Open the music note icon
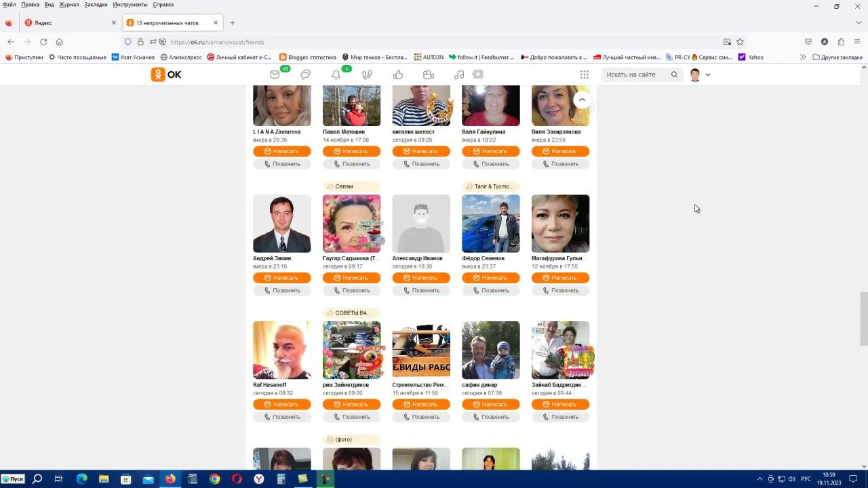This screenshot has height=488, width=868. 459,75
